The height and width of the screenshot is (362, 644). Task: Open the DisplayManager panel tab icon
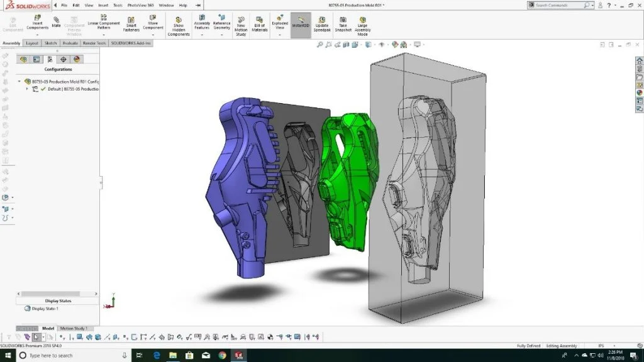point(77,59)
